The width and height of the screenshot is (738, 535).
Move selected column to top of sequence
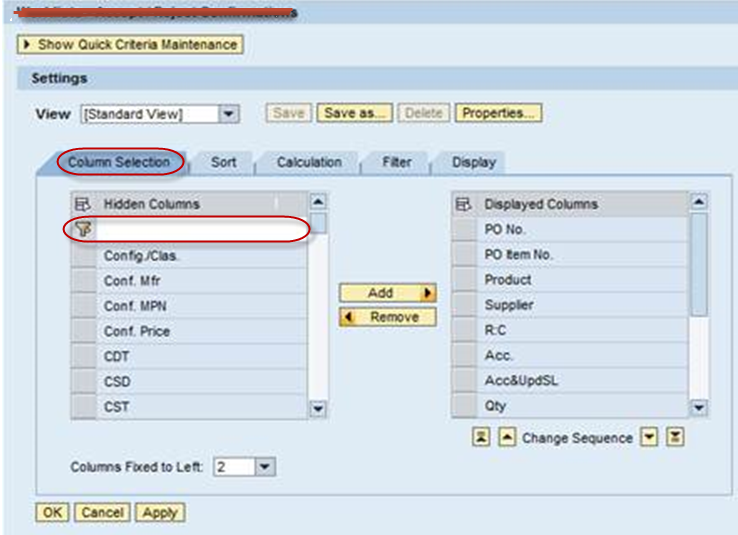(x=481, y=437)
